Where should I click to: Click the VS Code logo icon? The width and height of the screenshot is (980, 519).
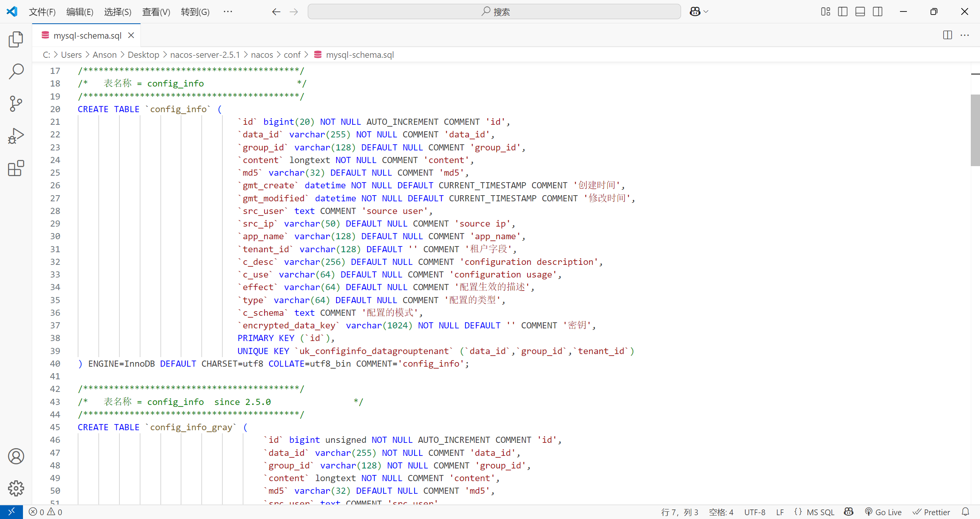pos(12,11)
